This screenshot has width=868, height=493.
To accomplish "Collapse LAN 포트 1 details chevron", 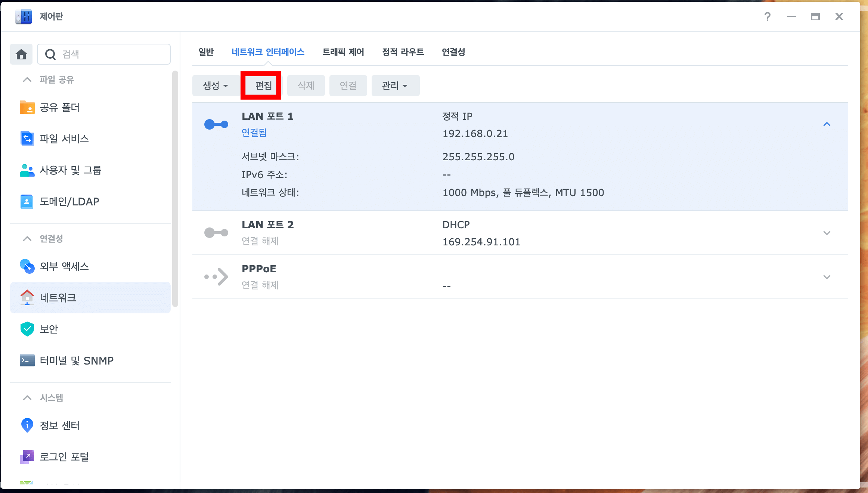I will click(x=827, y=124).
